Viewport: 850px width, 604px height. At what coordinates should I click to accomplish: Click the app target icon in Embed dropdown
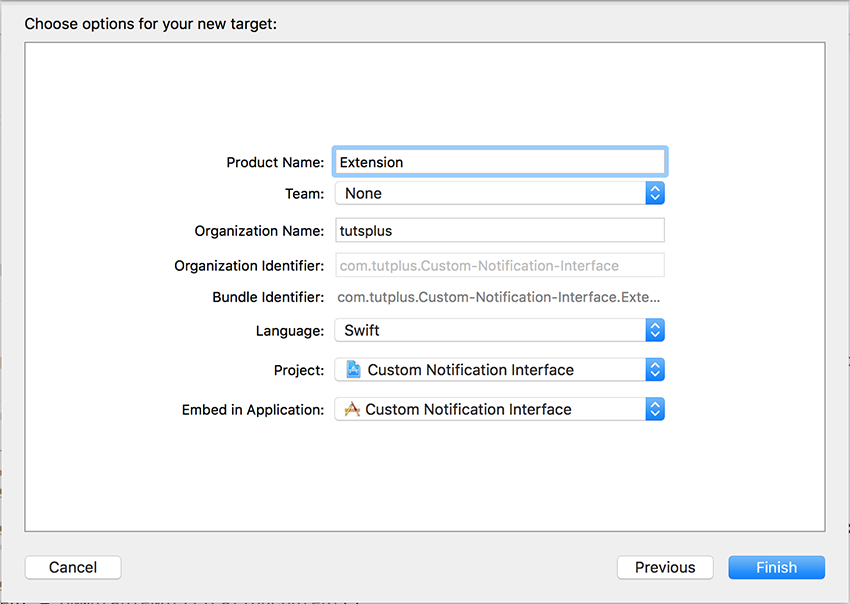(x=352, y=409)
